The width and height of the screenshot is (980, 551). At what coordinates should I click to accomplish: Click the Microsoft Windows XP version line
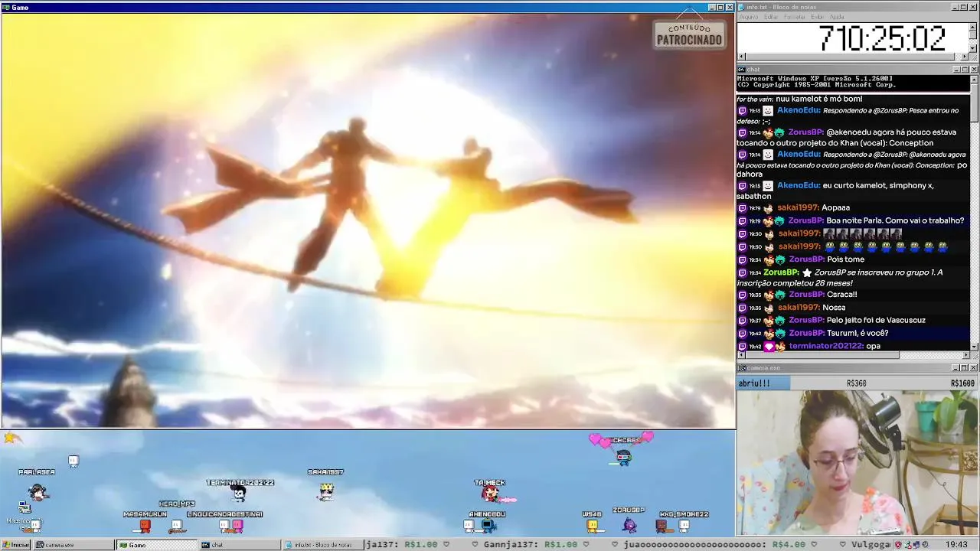click(x=815, y=79)
